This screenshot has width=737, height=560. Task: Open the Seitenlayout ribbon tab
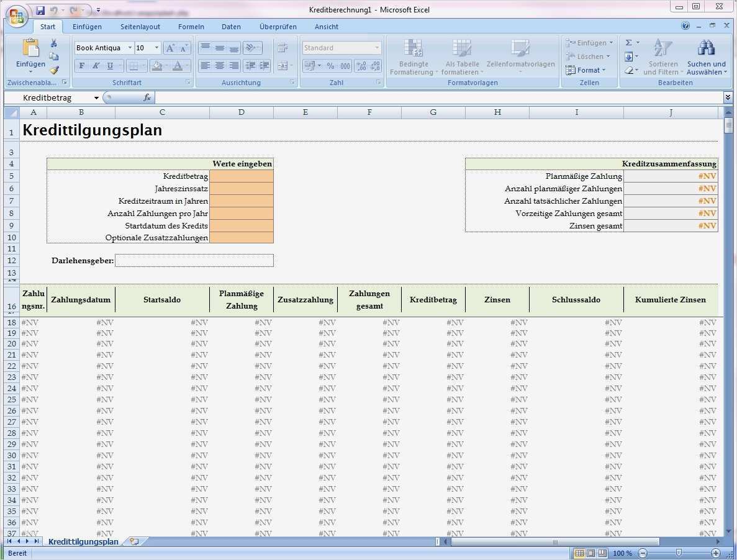click(140, 27)
